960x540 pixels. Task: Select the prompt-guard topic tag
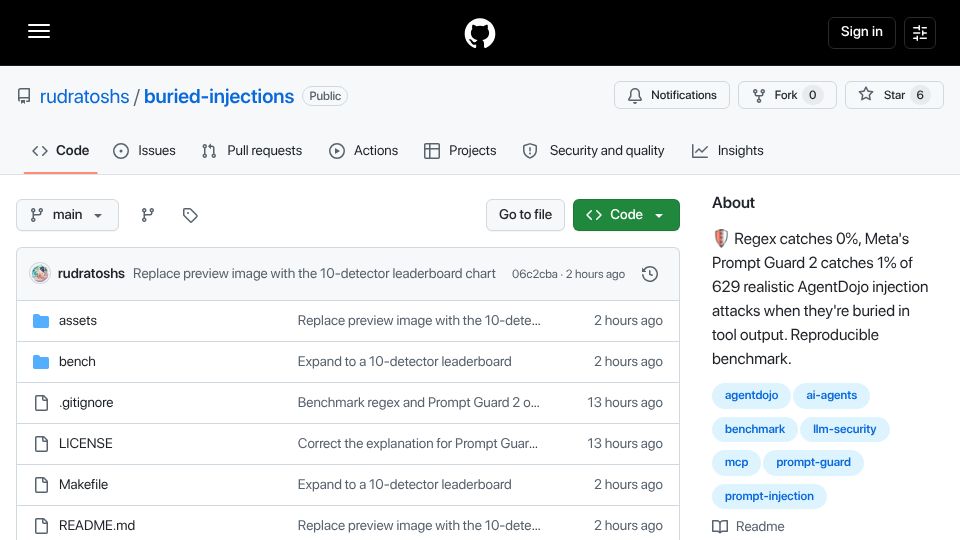813,462
